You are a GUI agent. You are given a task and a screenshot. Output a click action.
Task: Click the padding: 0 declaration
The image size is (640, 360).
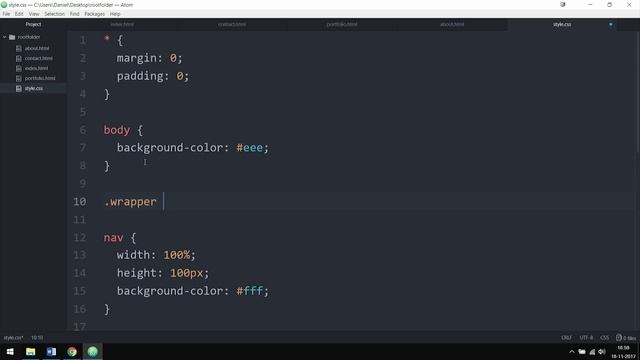tap(153, 76)
